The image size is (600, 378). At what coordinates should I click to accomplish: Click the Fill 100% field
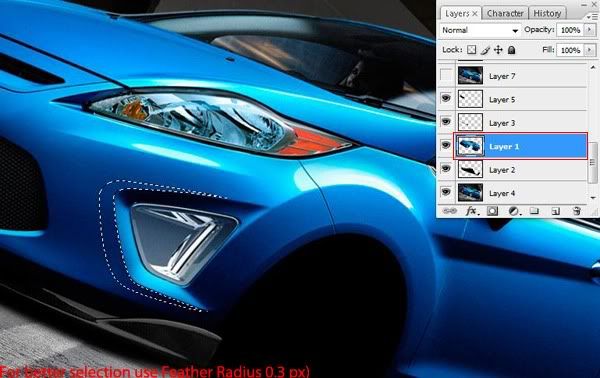571,50
